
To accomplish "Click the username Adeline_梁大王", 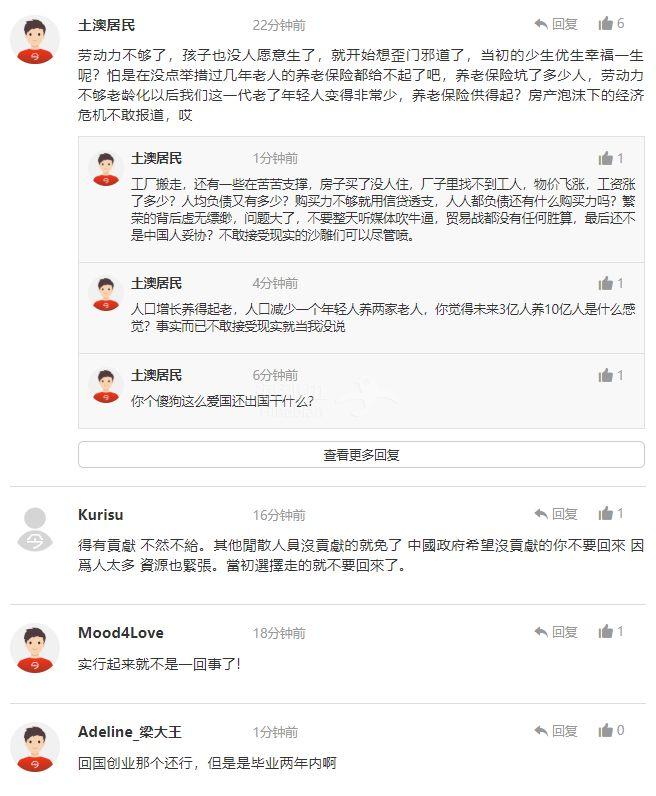I will tap(129, 732).
